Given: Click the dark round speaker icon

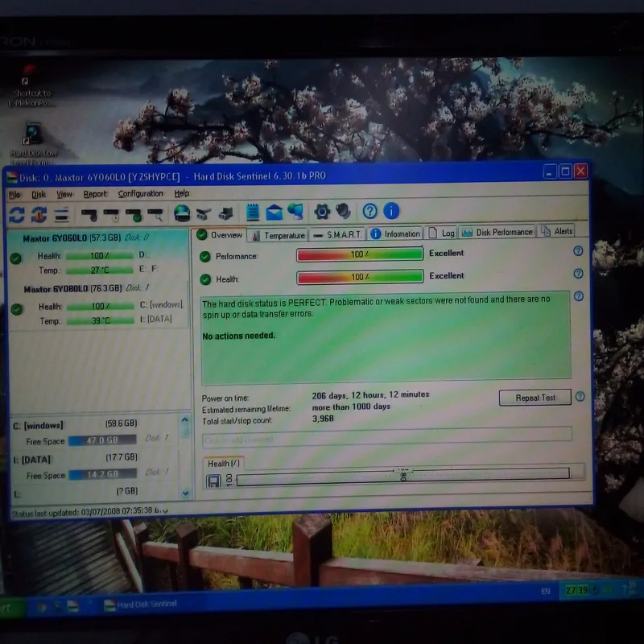Looking at the screenshot, I should (x=344, y=211).
